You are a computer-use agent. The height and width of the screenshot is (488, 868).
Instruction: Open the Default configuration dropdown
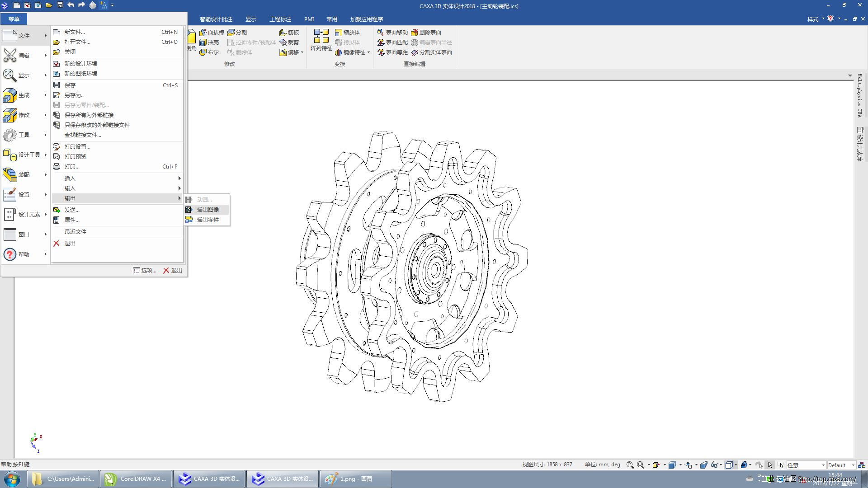pos(853,465)
